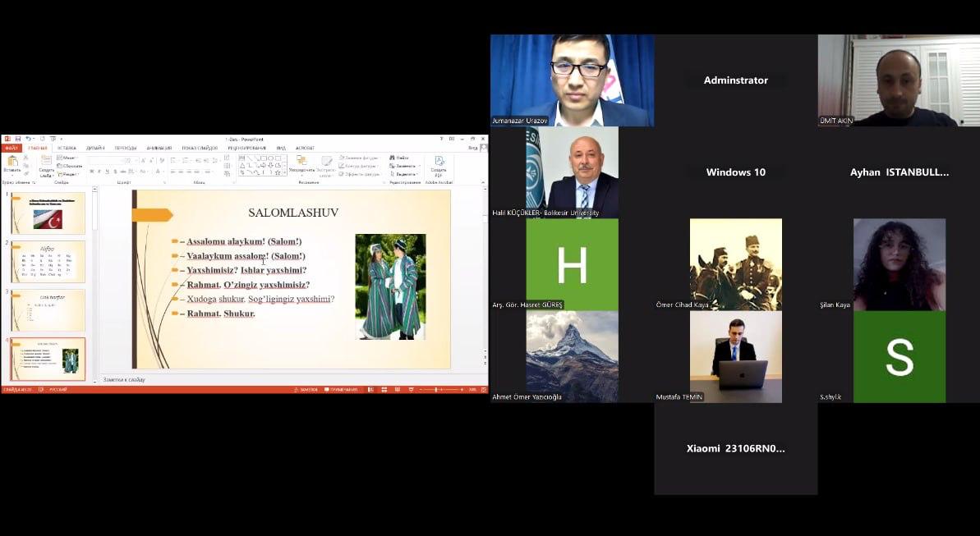Click the ФАЙЛ (File) button

pos(12,148)
